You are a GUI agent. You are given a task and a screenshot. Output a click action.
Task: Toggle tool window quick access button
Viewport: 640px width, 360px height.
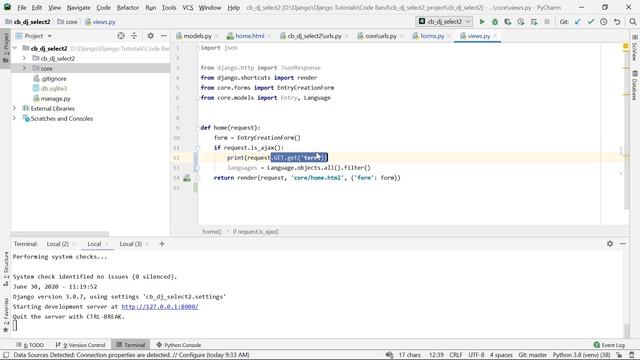(6, 355)
